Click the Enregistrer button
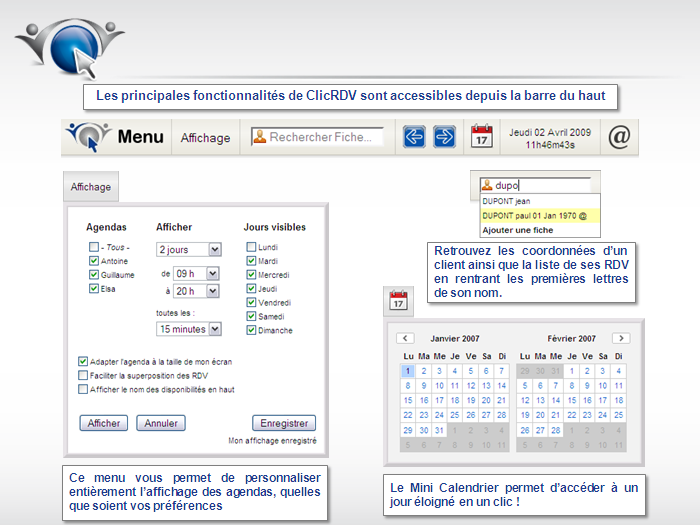The width and height of the screenshot is (700, 525). [x=284, y=423]
